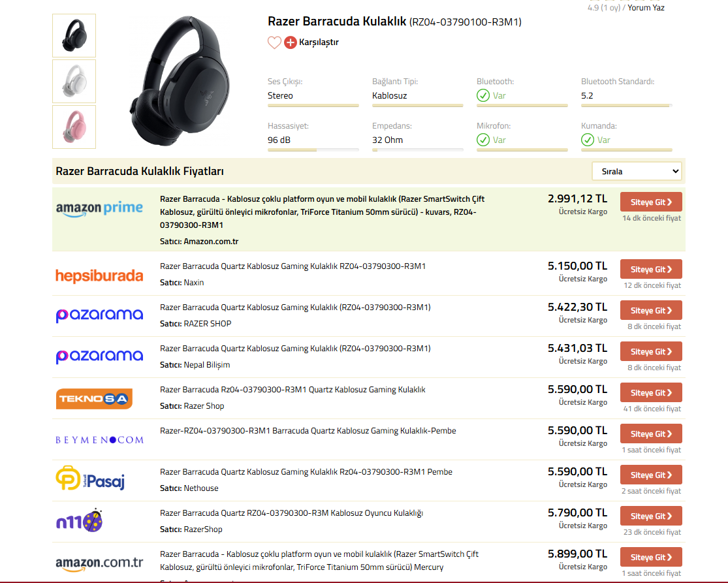The height and width of the screenshot is (583, 728).
Task: Select the black headphone thumbnail
Action: [x=74, y=35]
